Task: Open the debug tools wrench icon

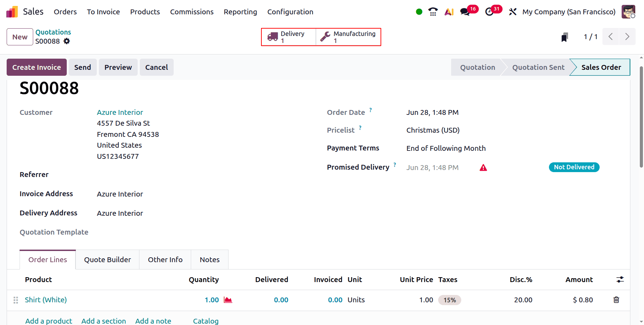Action: click(513, 12)
